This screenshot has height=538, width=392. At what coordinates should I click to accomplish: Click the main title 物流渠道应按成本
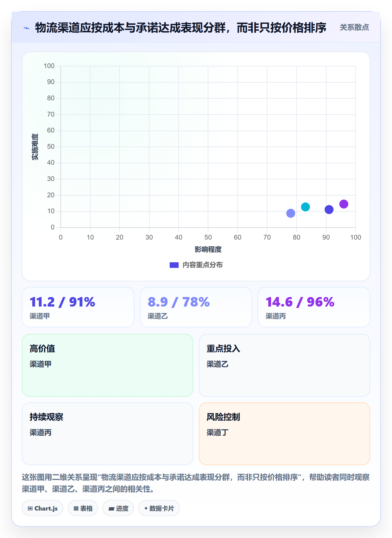(x=181, y=28)
